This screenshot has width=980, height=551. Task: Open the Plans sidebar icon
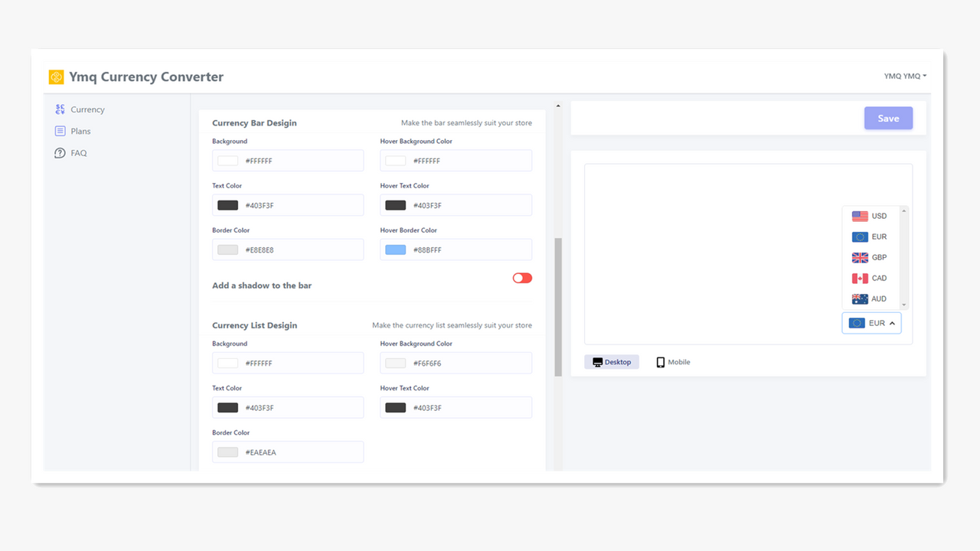(x=60, y=131)
